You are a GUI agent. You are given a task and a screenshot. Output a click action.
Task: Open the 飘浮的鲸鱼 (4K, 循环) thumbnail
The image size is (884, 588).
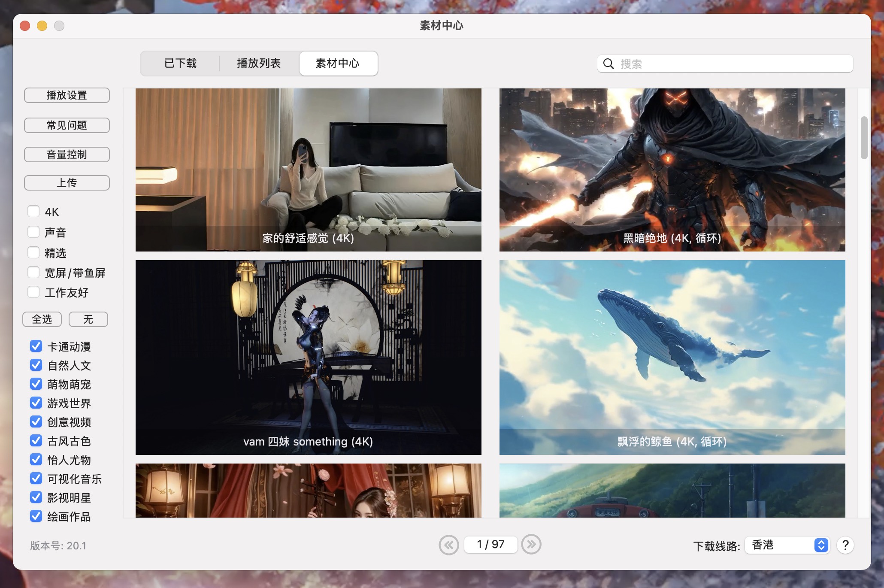click(672, 358)
